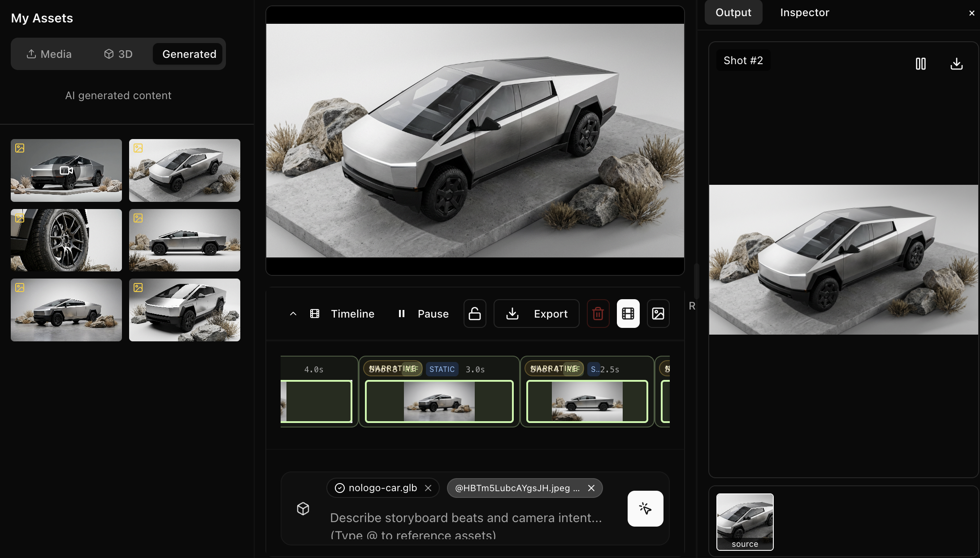Open the Inspector tab
The image size is (980, 558).
804,12
